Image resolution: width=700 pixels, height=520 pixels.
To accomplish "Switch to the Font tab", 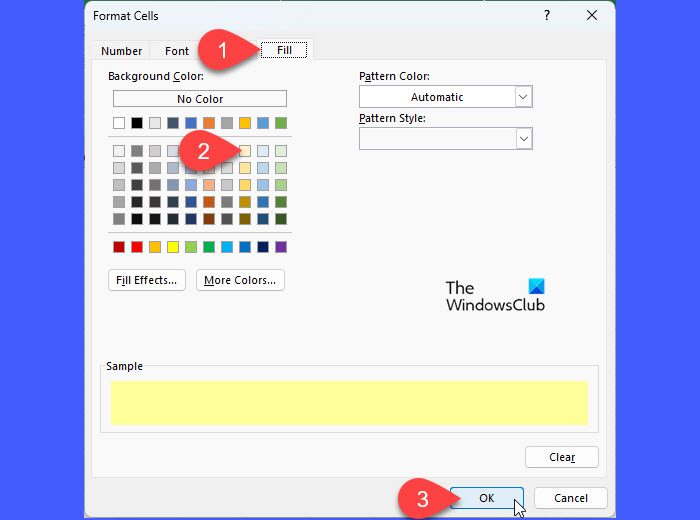I will point(177,51).
